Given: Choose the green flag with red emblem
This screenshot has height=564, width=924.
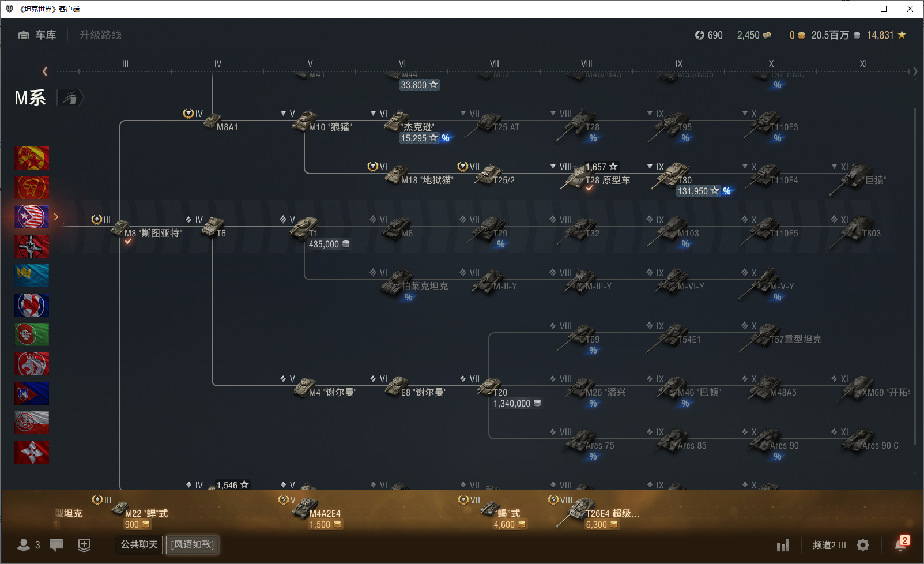Looking at the screenshot, I should coord(32,334).
